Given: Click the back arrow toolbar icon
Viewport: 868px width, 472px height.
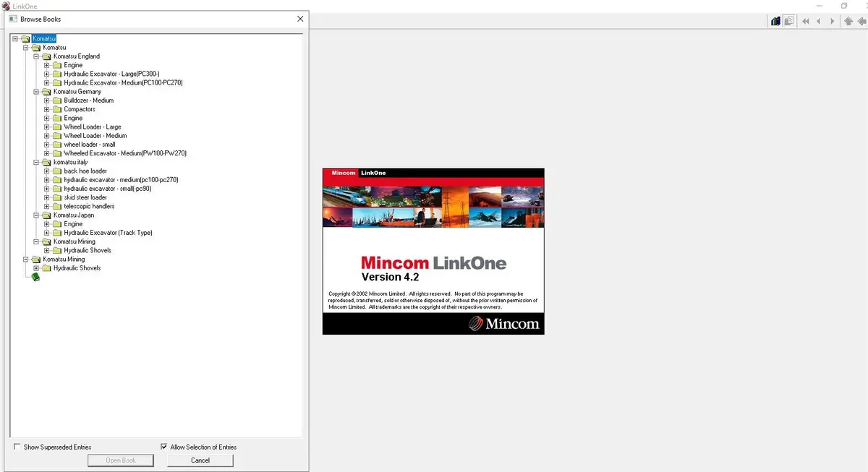Looking at the screenshot, I should click(x=862, y=21).
